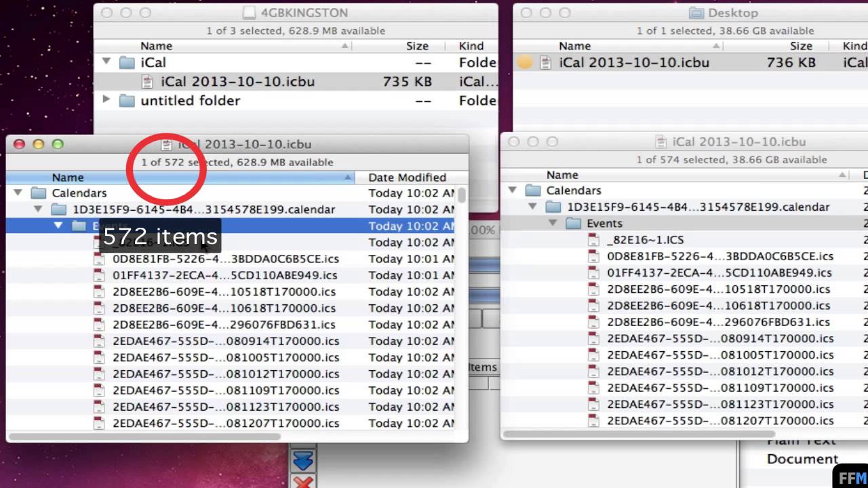Click 2EDAE467 080914T170000 file icon in right window
The width and height of the screenshot is (868, 488).
pyautogui.click(x=594, y=338)
